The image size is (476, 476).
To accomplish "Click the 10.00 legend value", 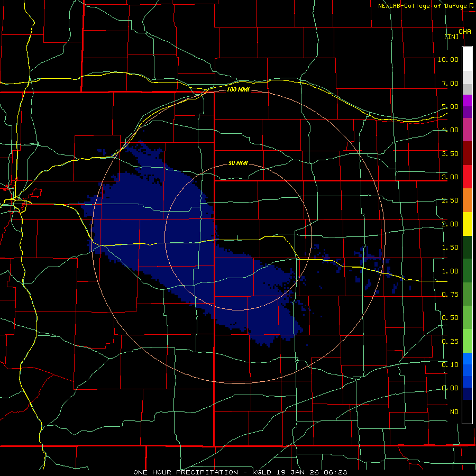I will pyautogui.click(x=448, y=59).
